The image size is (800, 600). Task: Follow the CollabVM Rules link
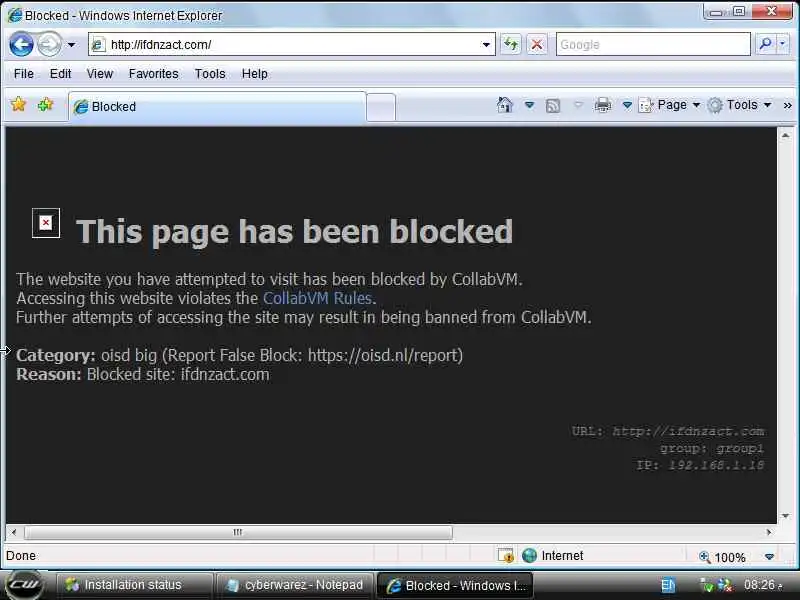point(317,298)
